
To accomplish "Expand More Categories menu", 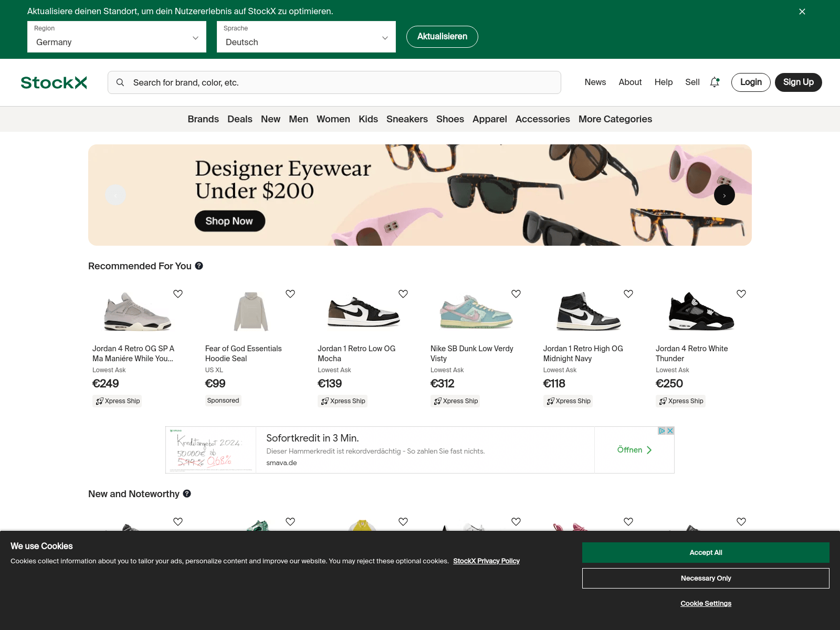I will point(615,119).
